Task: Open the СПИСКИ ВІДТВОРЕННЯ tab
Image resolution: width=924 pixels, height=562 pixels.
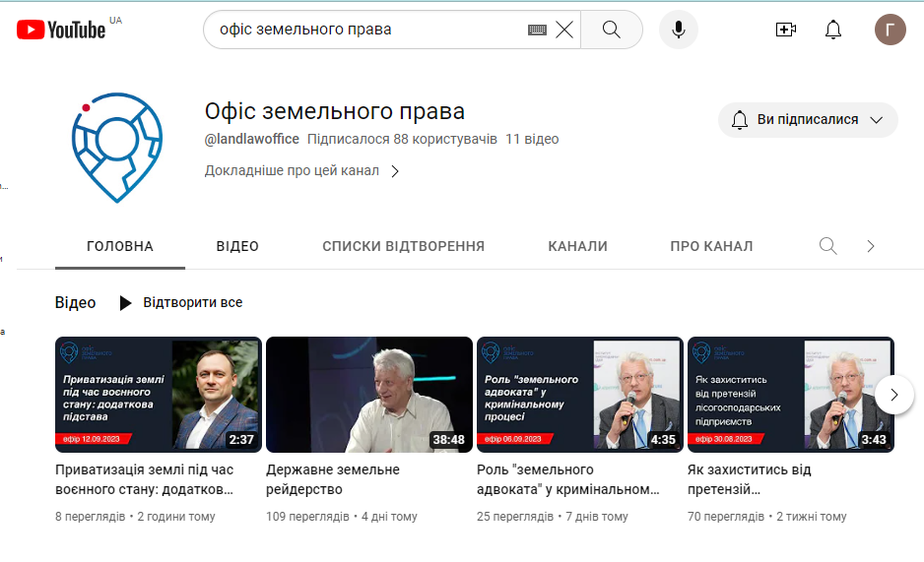Action: tap(404, 246)
